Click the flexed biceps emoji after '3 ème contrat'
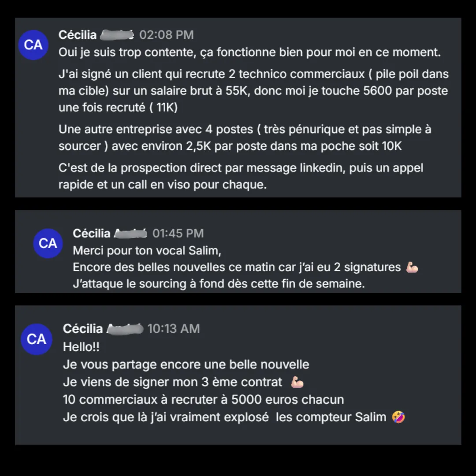 [x=297, y=382]
